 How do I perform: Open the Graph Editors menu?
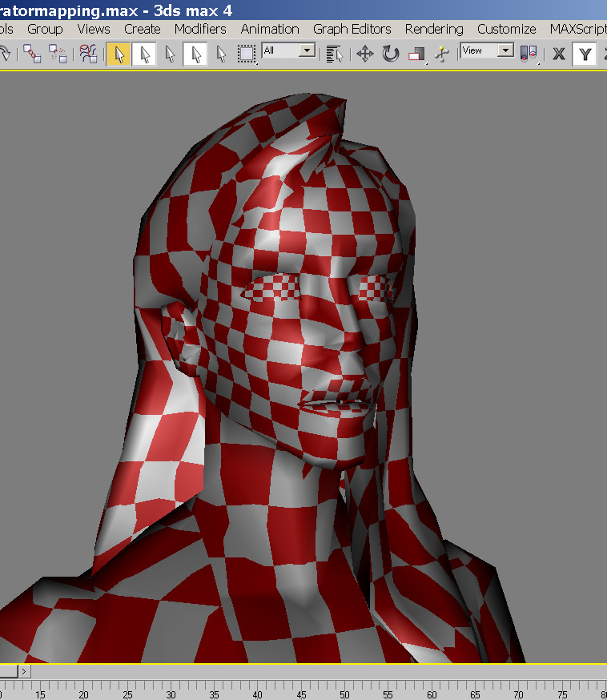click(x=352, y=29)
